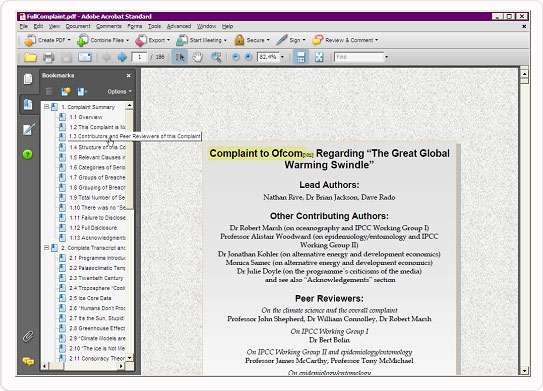Select bookmark 2.5 Ice Core Data
The height and width of the screenshot is (391, 543).
point(90,298)
